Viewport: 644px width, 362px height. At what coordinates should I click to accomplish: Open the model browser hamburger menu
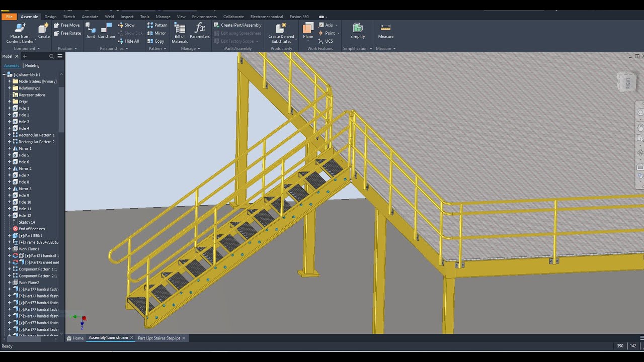pyautogui.click(x=60, y=56)
